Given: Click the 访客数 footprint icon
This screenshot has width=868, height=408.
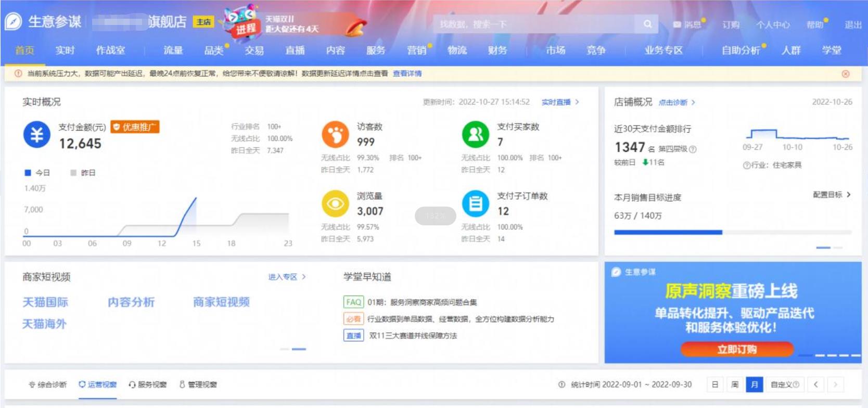Looking at the screenshot, I should click(335, 135).
